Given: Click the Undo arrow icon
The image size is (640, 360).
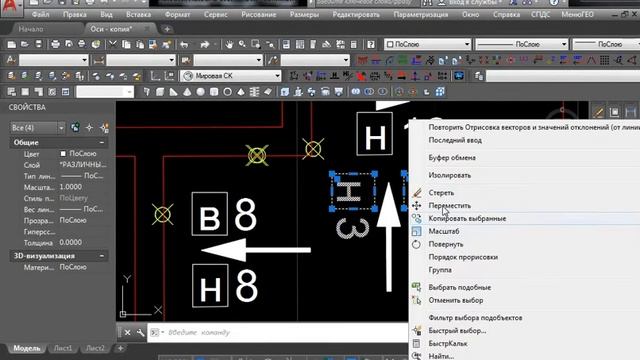Looking at the screenshot, I should (184, 44).
